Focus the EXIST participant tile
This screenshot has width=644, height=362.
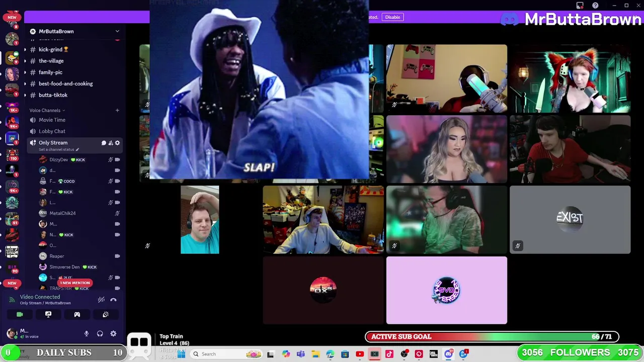[570, 220]
